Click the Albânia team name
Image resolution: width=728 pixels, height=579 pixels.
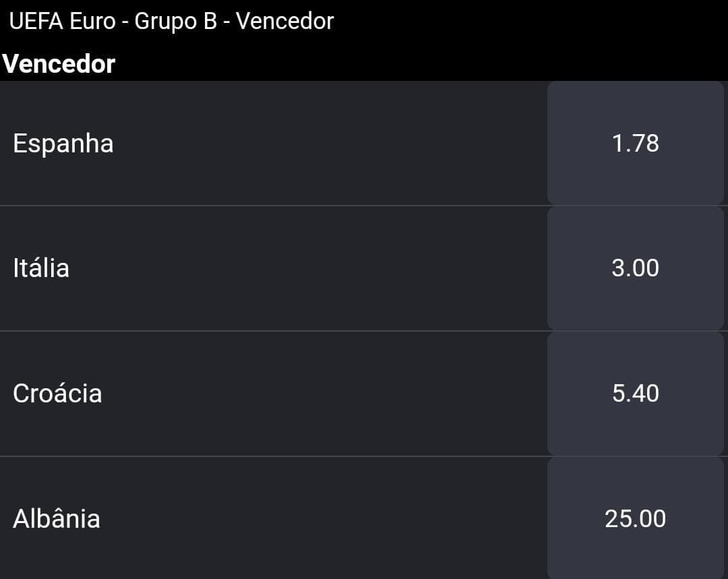(56, 518)
